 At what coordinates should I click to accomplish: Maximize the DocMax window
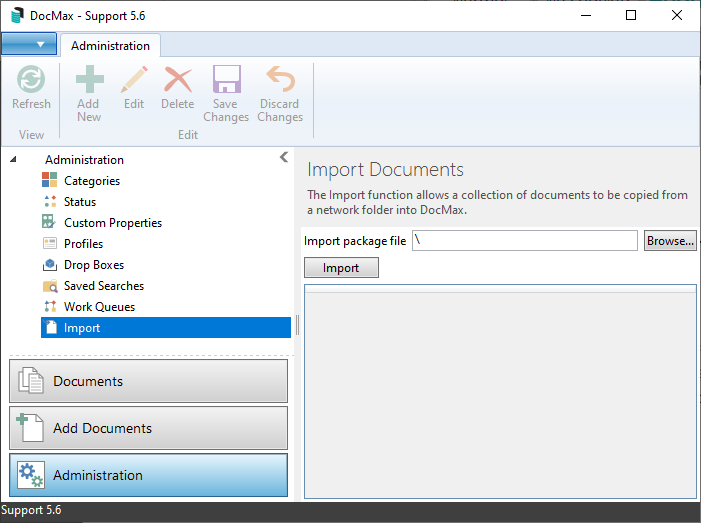[631, 15]
